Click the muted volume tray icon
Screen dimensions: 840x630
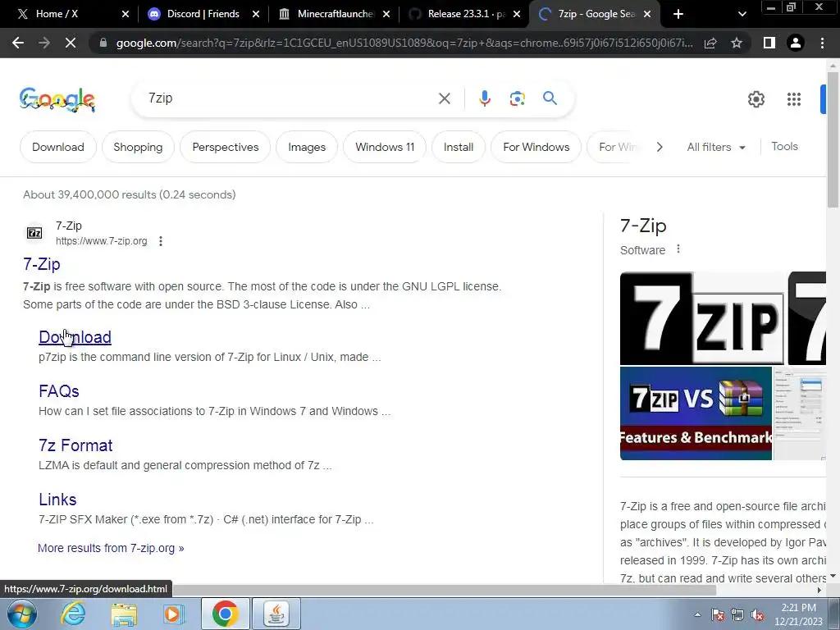(757, 615)
